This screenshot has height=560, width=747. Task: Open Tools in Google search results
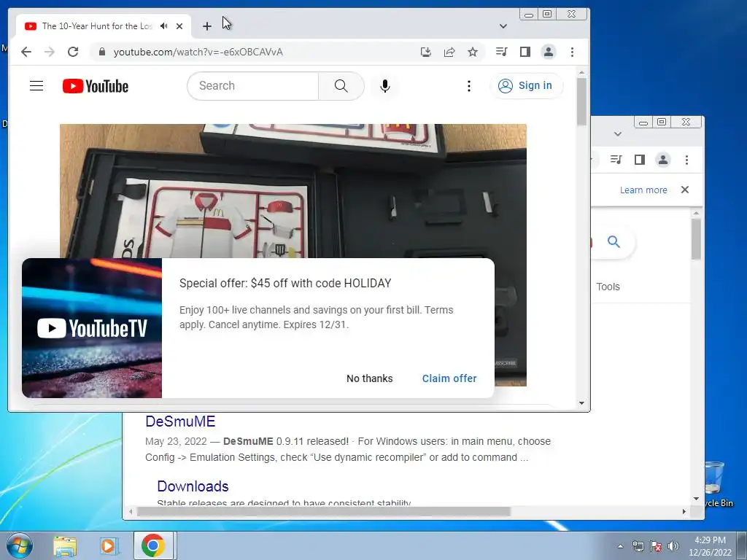tap(608, 287)
